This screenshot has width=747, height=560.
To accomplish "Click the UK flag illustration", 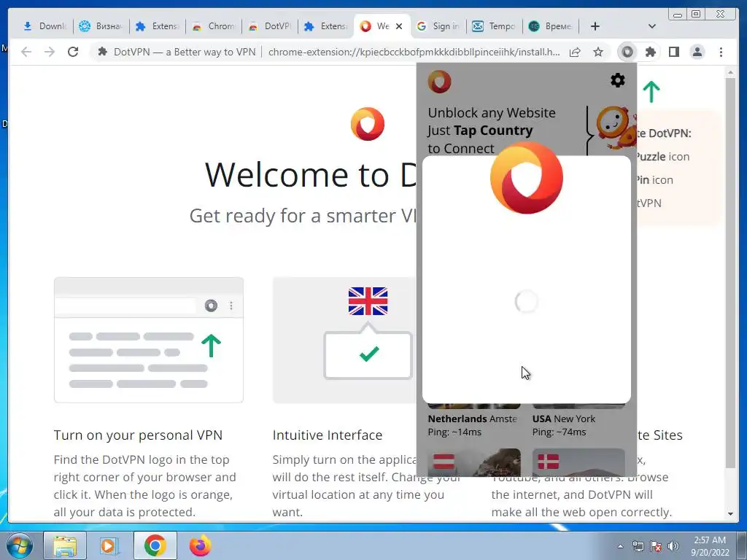I will [368, 301].
